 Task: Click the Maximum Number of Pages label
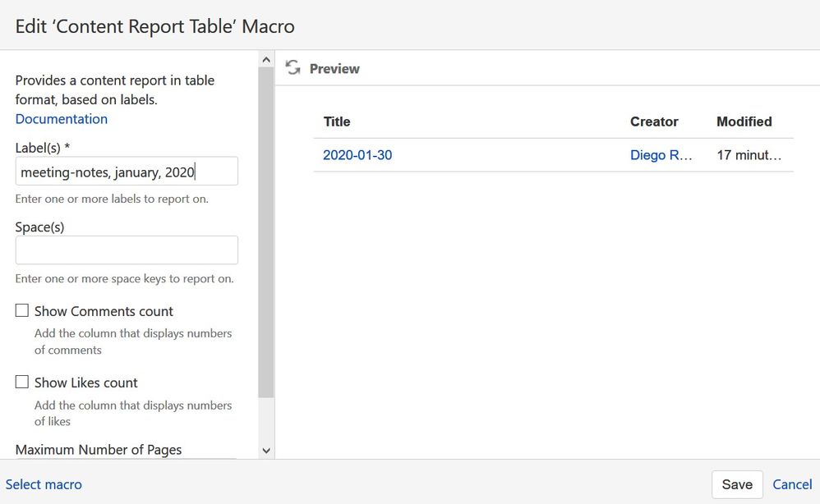coord(99,450)
